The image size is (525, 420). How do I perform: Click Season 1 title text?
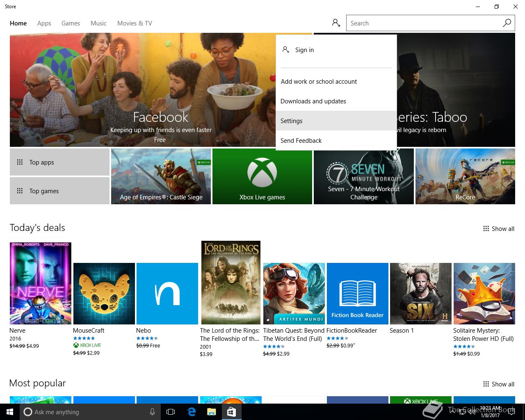(402, 330)
